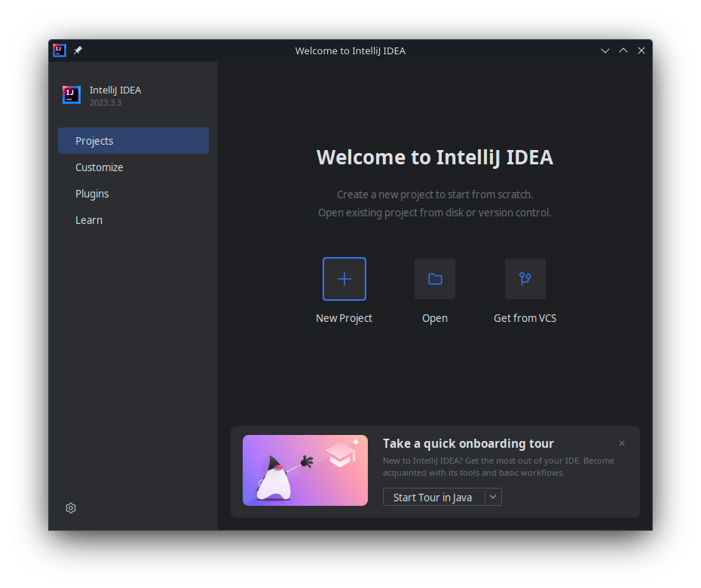This screenshot has width=701, height=588.
Task: Click Start Tour in Java button
Action: 433,497
